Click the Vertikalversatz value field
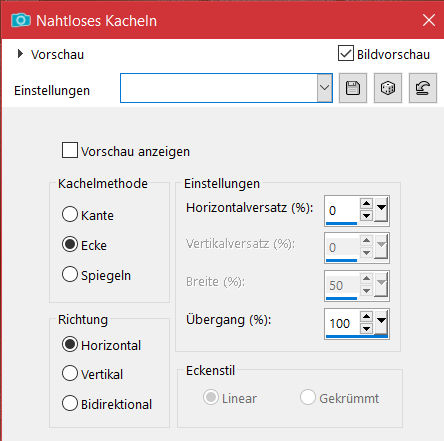444x441 pixels. [x=342, y=247]
